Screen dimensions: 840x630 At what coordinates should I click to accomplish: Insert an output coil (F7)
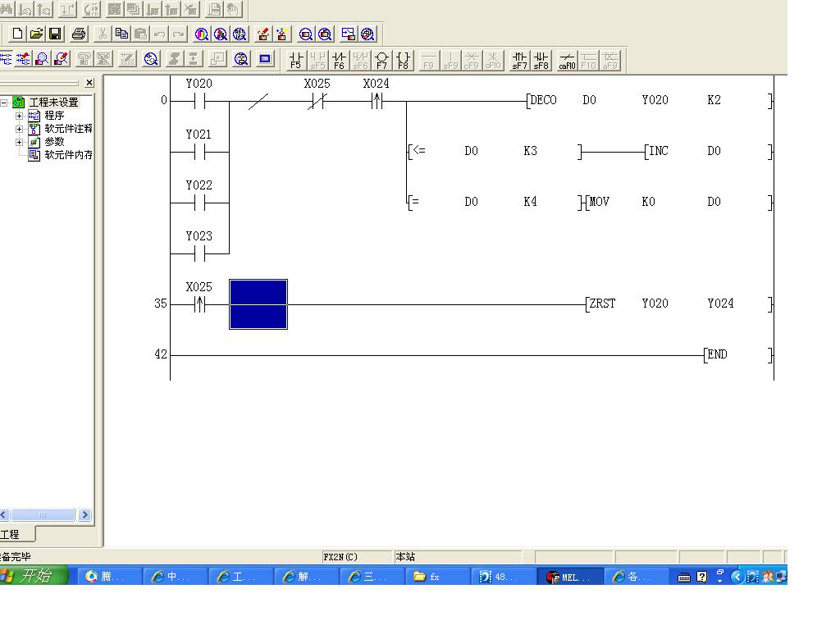pos(381,60)
